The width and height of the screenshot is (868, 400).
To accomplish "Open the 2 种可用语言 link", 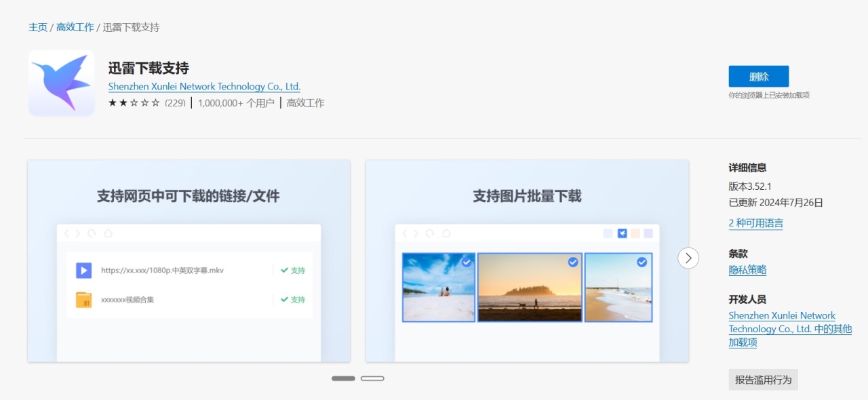I will click(x=755, y=223).
